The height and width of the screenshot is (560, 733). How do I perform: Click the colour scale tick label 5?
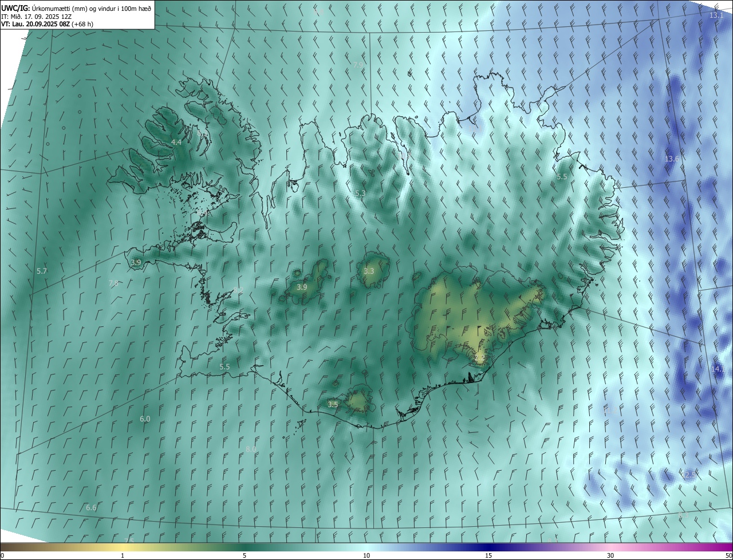point(245,555)
